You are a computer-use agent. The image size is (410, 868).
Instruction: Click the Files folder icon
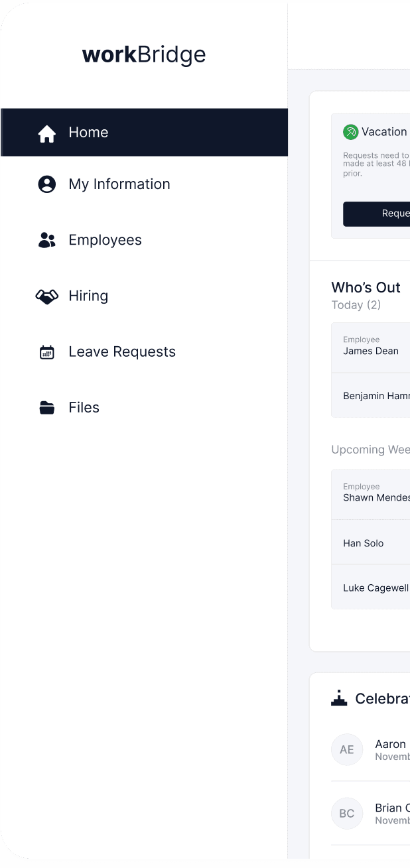tap(47, 408)
